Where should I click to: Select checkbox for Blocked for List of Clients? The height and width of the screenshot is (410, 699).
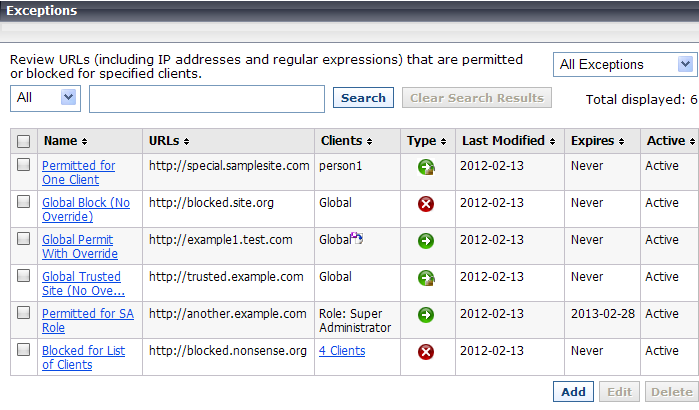pos(24,350)
